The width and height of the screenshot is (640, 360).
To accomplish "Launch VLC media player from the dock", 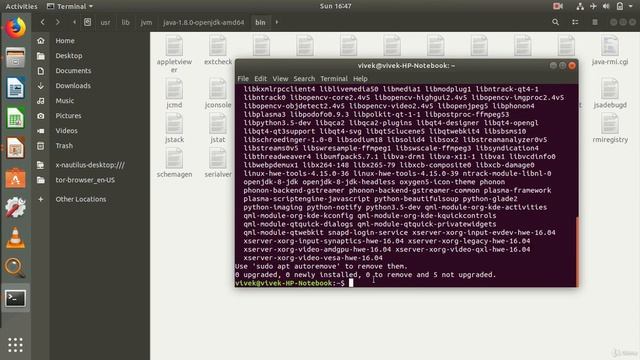I will [x=16, y=238].
